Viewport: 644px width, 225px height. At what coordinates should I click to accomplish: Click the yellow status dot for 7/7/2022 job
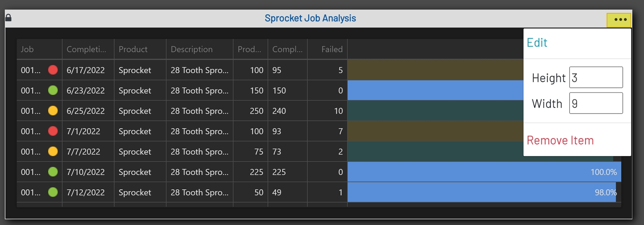click(x=53, y=151)
